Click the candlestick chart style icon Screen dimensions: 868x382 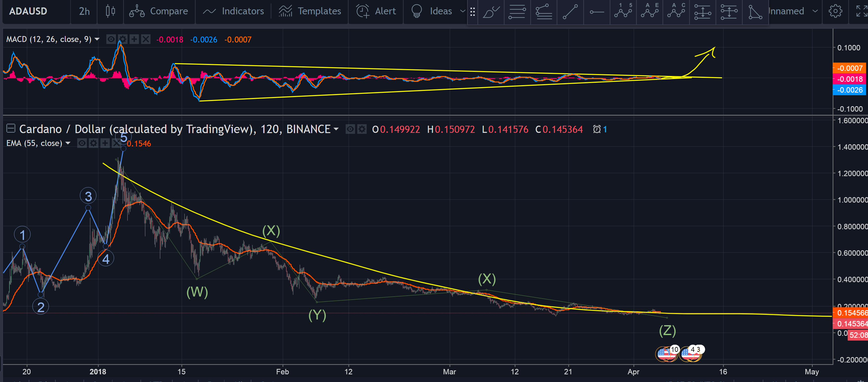click(110, 11)
